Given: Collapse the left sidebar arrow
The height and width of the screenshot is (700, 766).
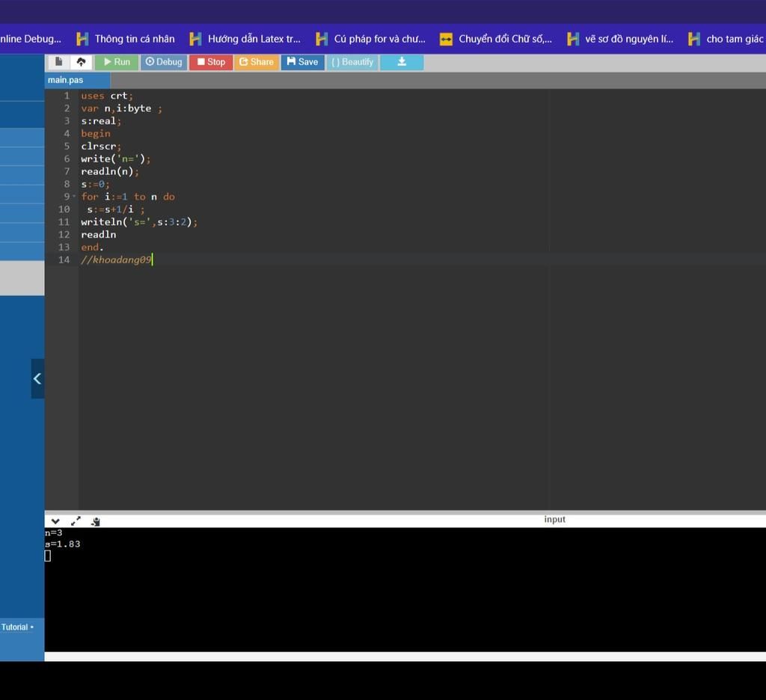Looking at the screenshot, I should pyautogui.click(x=37, y=378).
